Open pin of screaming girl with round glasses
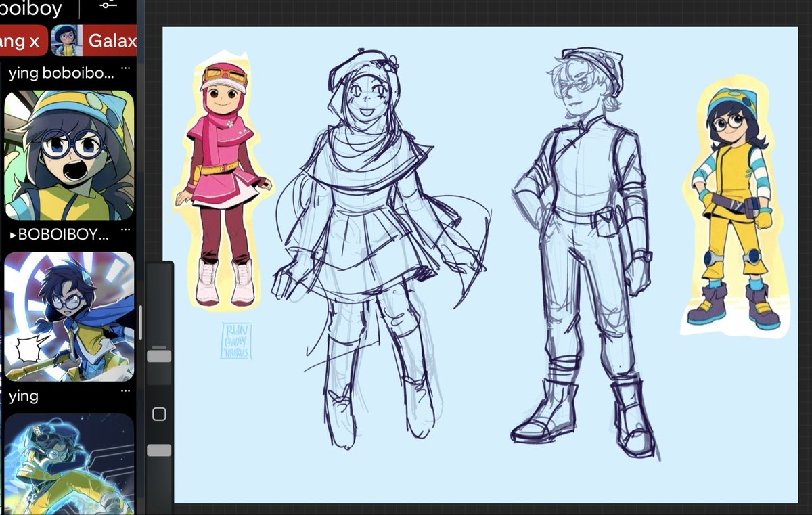Screen dimensions: 812x515 (x=70, y=155)
